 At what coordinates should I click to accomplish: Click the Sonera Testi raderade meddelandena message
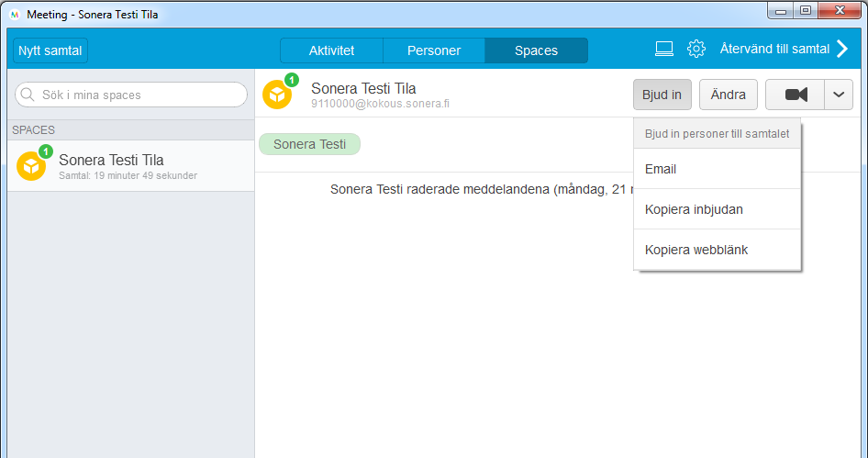[x=481, y=189]
